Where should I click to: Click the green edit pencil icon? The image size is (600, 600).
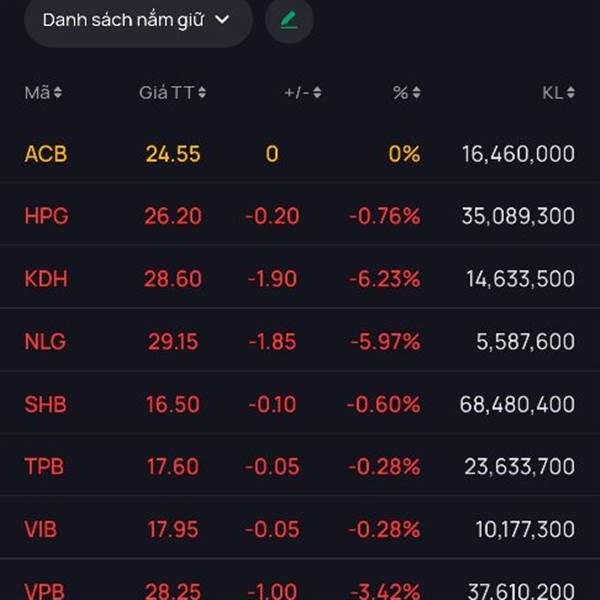tap(289, 20)
